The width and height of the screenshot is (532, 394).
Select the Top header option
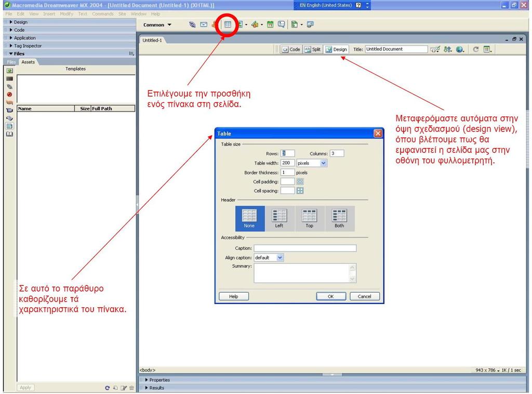(x=310, y=218)
